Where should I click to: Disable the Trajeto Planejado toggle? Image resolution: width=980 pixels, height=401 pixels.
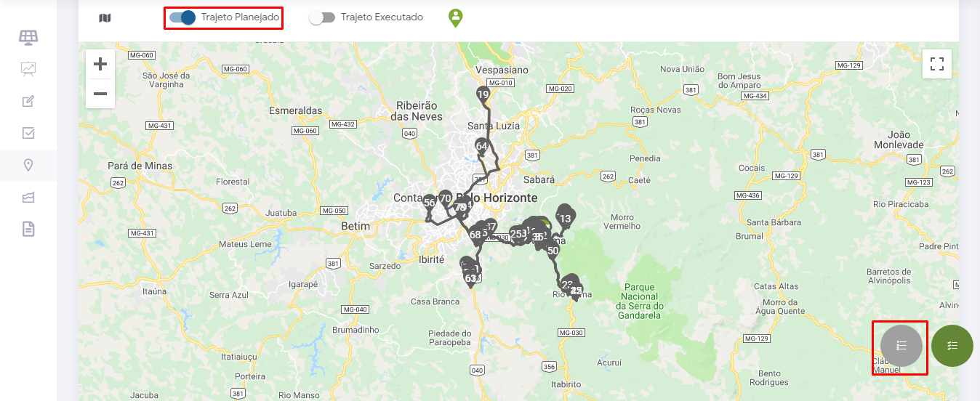tap(182, 17)
